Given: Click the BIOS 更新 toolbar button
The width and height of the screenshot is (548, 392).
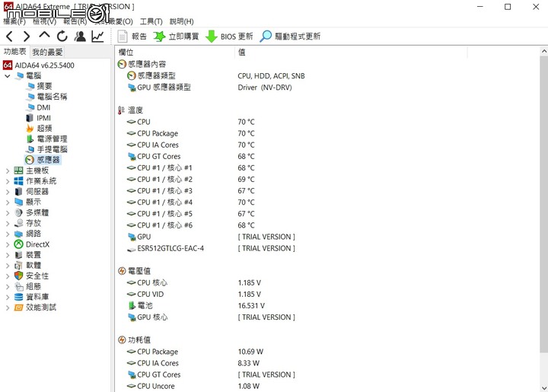Looking at the screenshot, I should click(x=229, y=37).
